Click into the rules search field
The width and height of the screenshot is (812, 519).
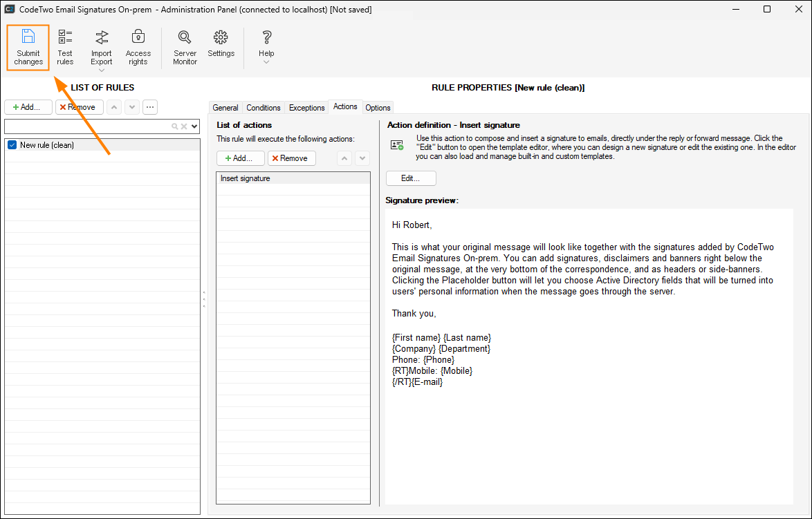click(x=86, y=126)
